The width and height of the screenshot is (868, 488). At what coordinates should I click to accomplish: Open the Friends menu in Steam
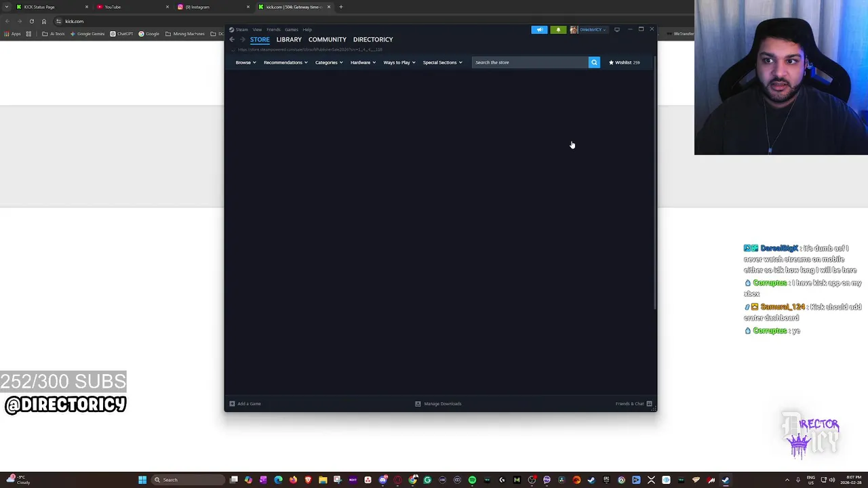[273, 30]
